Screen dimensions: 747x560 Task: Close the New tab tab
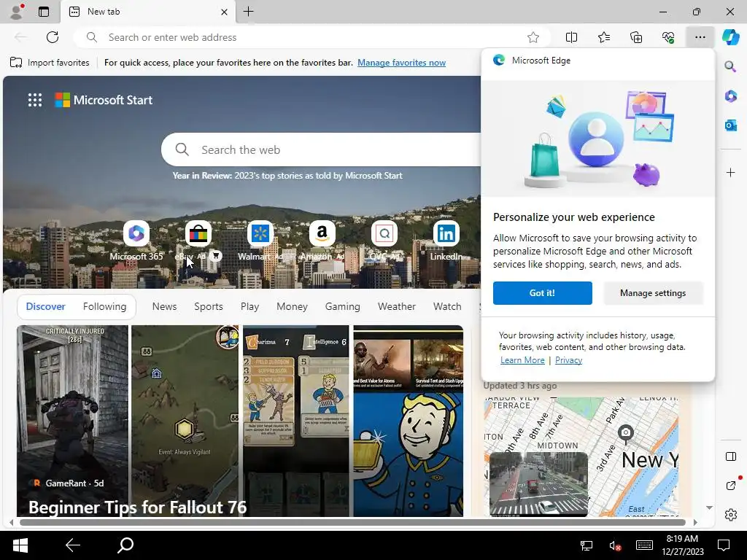pyautogui.click(x=224, y=12)
